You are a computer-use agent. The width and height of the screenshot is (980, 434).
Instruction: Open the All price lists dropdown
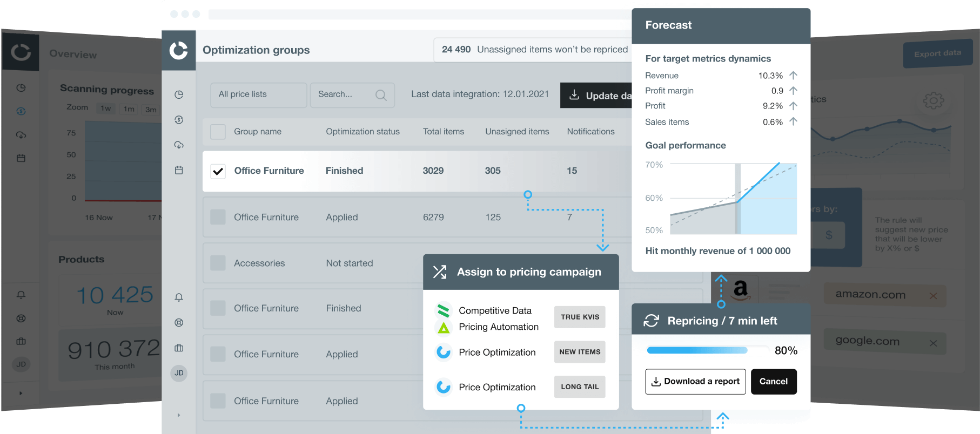[x=259, y=95]
